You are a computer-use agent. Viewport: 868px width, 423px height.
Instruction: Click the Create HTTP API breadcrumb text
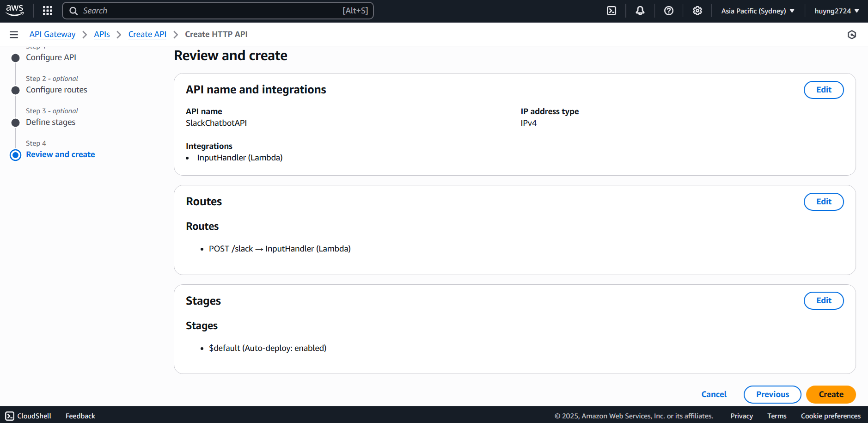point(216,34)
